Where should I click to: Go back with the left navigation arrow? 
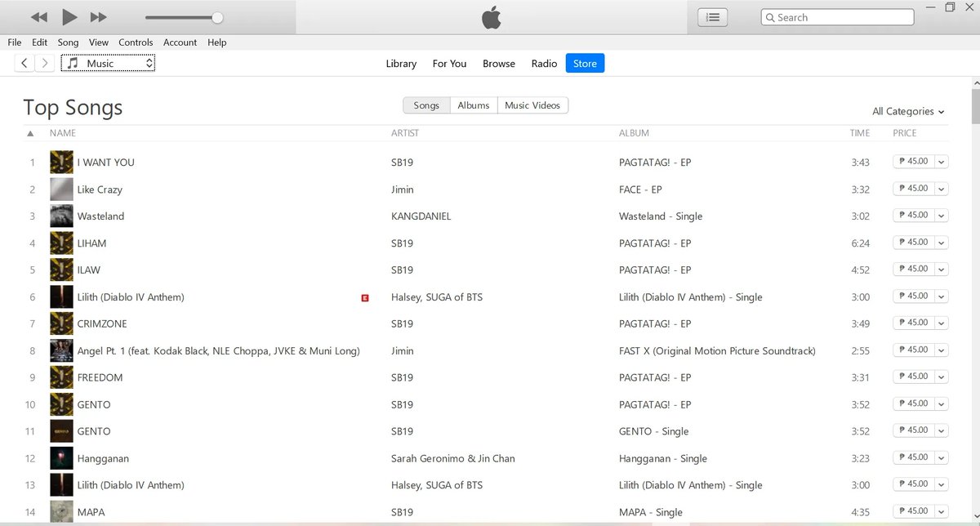coord(24,63)
